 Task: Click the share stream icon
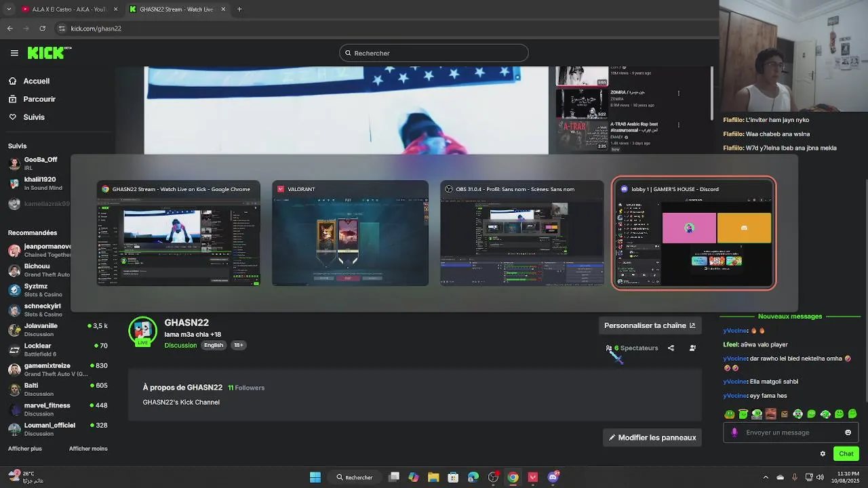click(x=671, y=348)
